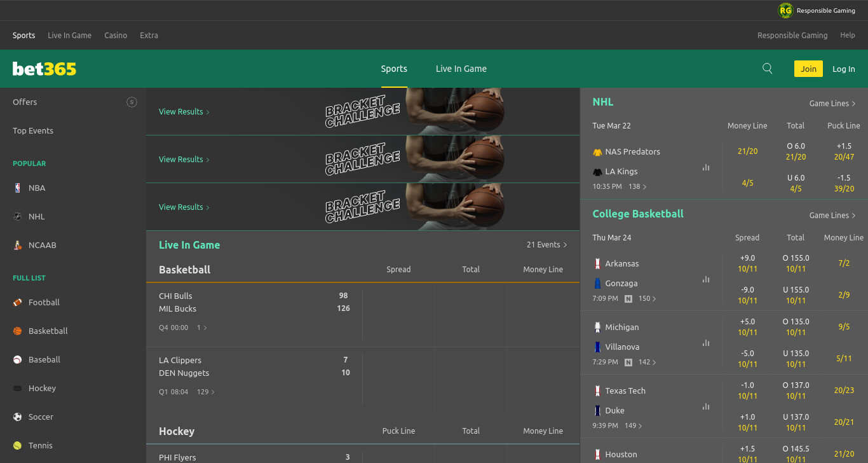Expand 129 markets for Clippers vs Nuggets
This screenshot has width=868, height=463.
coord(206,392)
